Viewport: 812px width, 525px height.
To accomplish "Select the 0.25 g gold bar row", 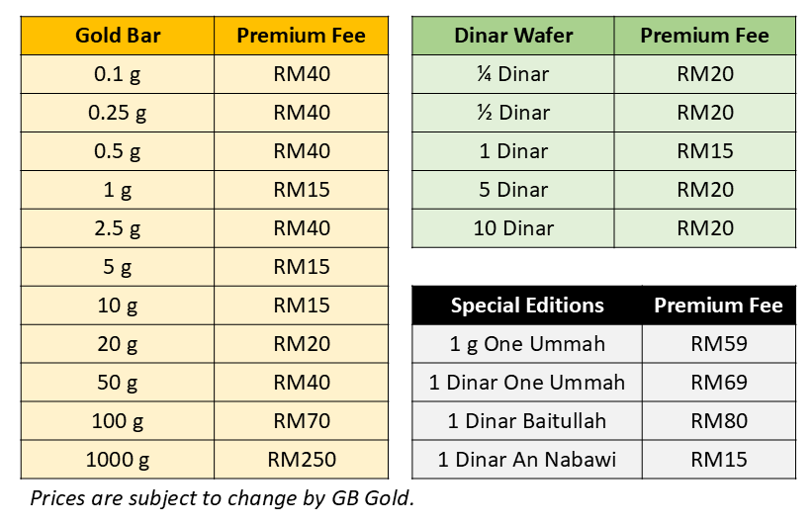I will [118, 113].
